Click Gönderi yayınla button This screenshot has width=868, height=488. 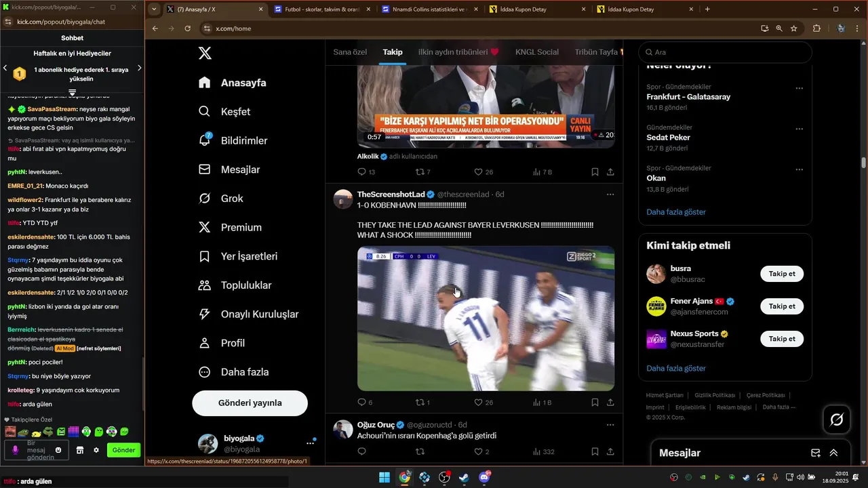point(250,403)
